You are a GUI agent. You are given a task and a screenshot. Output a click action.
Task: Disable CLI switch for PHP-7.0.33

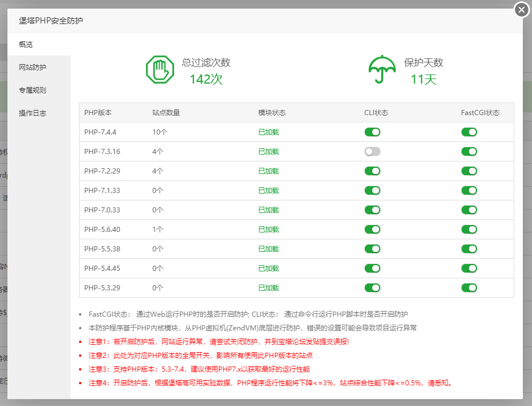(372, 210)
